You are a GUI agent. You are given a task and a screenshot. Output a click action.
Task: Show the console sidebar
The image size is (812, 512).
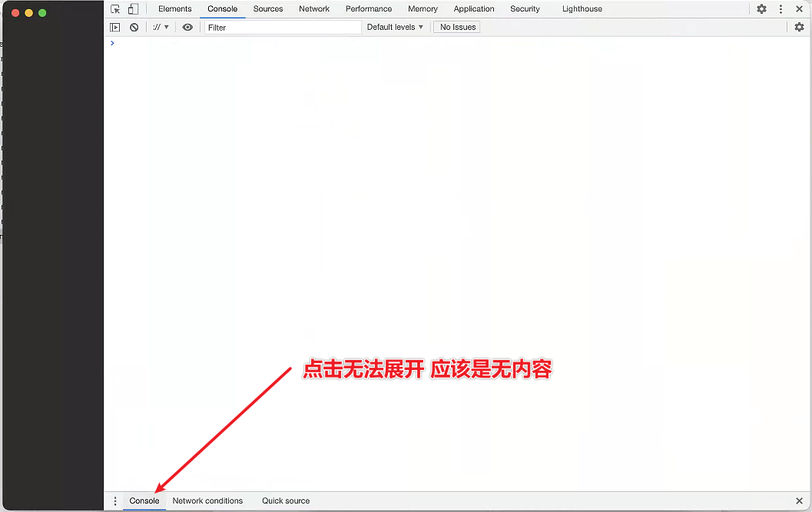point(115,28)
